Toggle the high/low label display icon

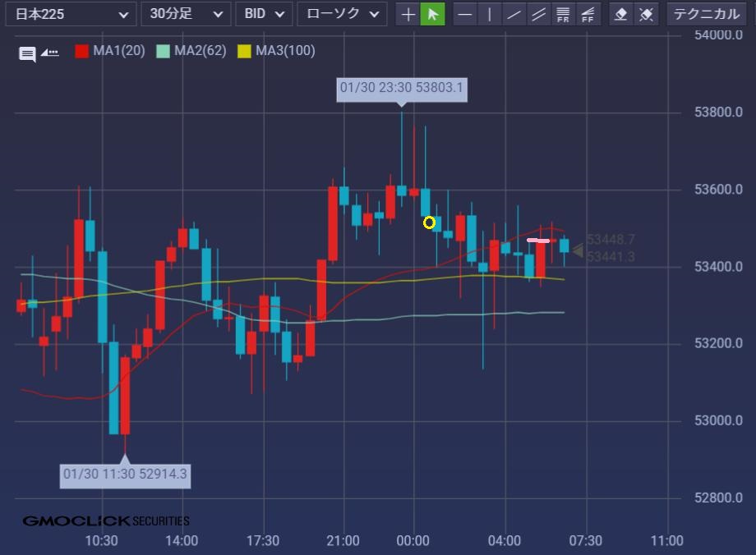(x=50, y=53)
